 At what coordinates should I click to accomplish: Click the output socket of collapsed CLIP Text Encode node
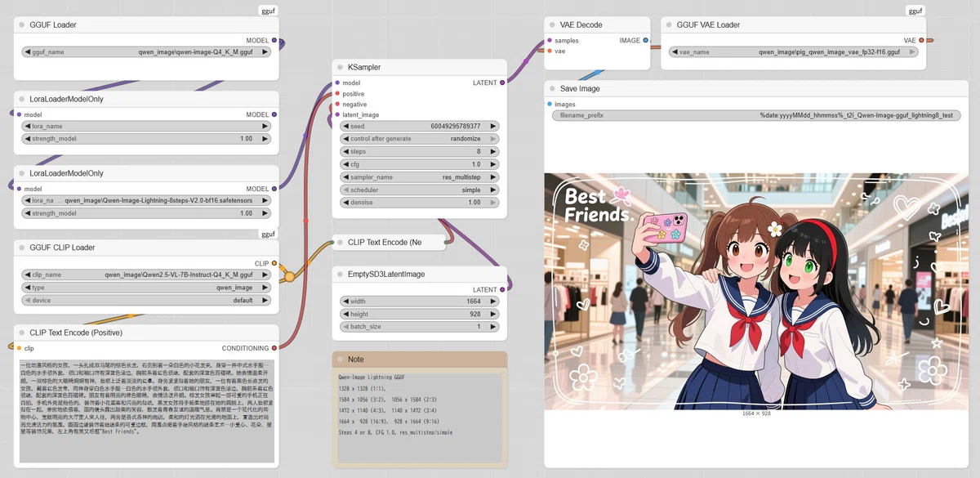pos(445,242)
